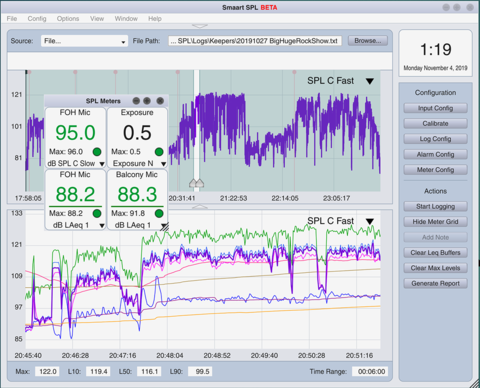Click the plus button in the SPL Meters title bar

tap(147, 101)
